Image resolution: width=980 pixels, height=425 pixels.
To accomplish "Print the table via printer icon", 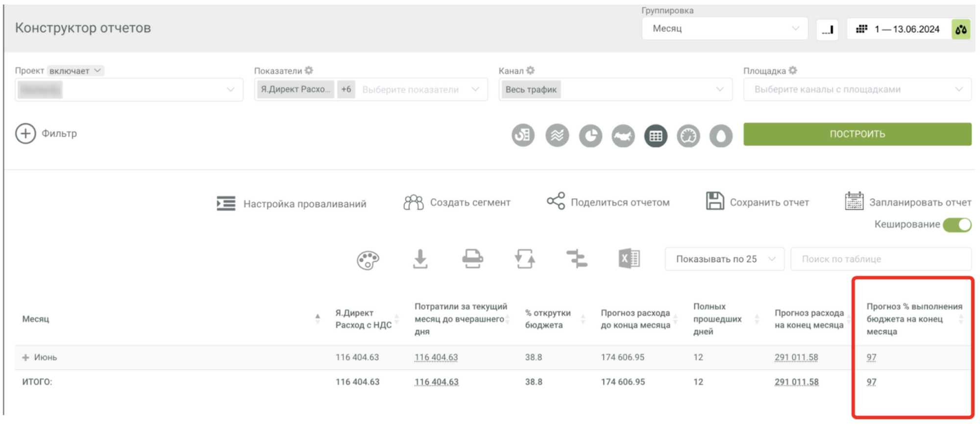I will (472, 259).
